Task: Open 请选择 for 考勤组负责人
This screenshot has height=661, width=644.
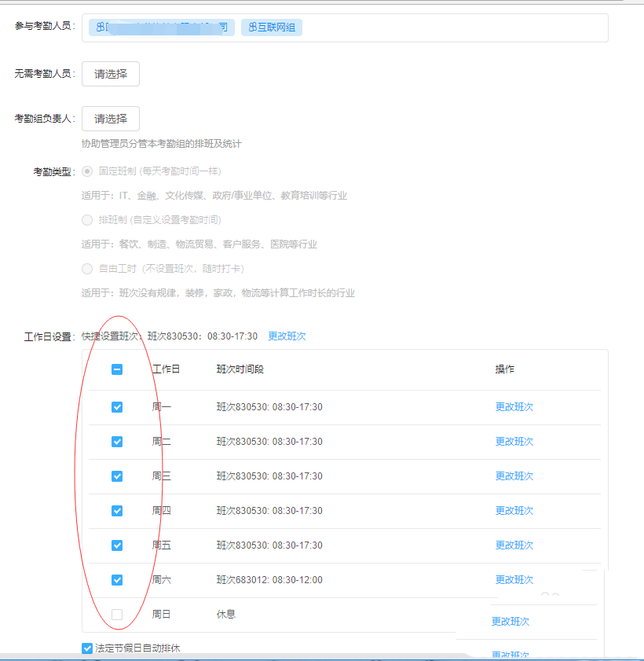Action: pos(110,119)
